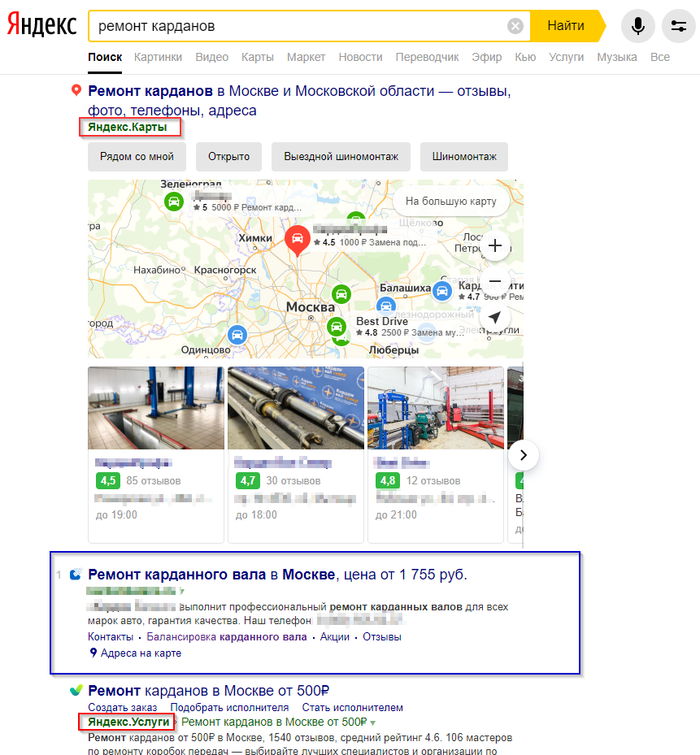Zoom out the map with minus button
The width and height of the screenshot is (700, 755).
(495, 281)
